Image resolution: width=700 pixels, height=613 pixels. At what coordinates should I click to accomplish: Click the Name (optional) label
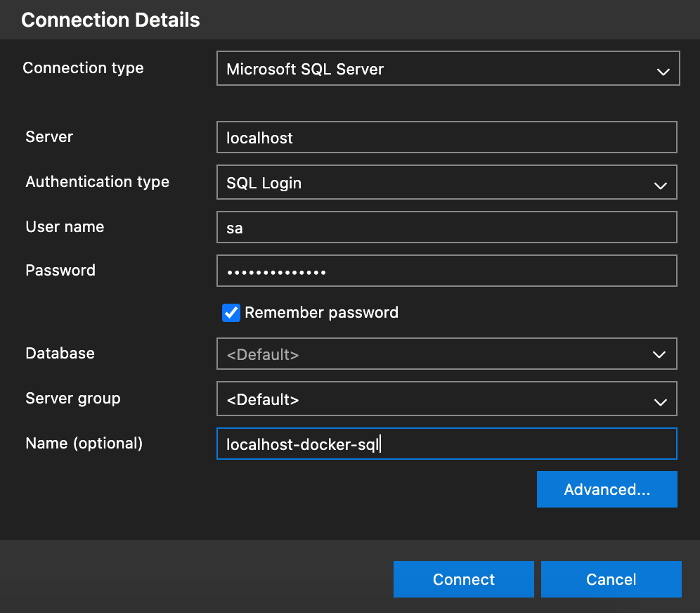click(x=84, y=444)
